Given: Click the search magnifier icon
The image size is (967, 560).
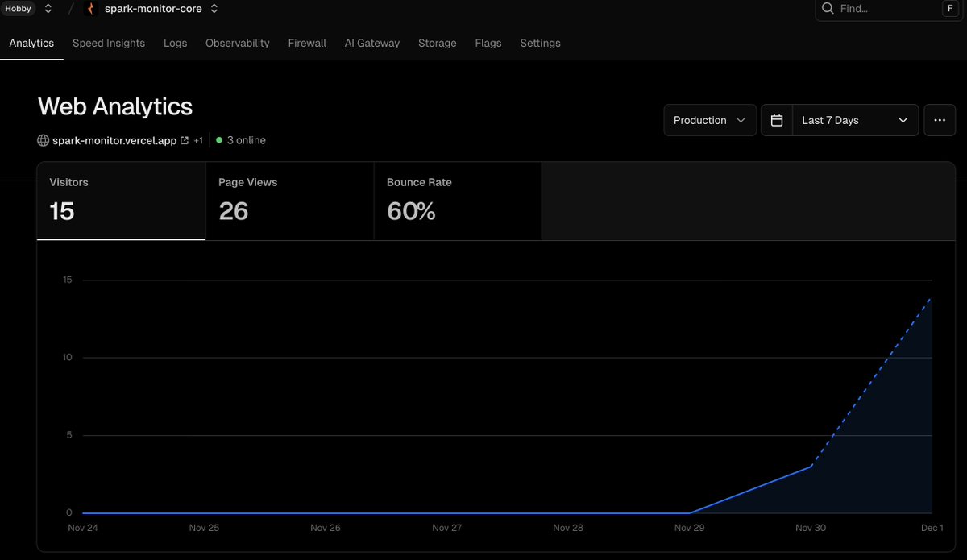Looking at the screenshot, I should coord(828,9).
